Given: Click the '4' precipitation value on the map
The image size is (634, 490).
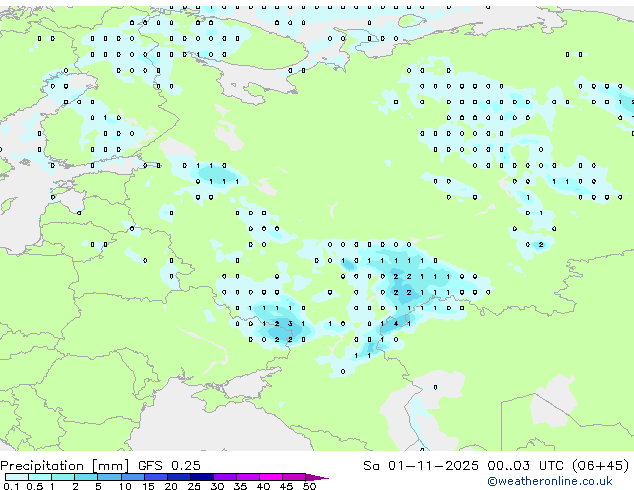Looking at the screenshot, I should (x=396, y=324).
